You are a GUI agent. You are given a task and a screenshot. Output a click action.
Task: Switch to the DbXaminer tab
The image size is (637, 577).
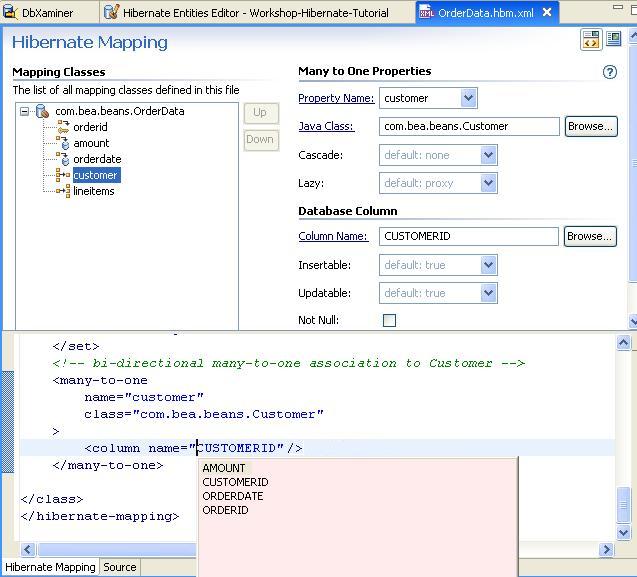pos(48,13)
